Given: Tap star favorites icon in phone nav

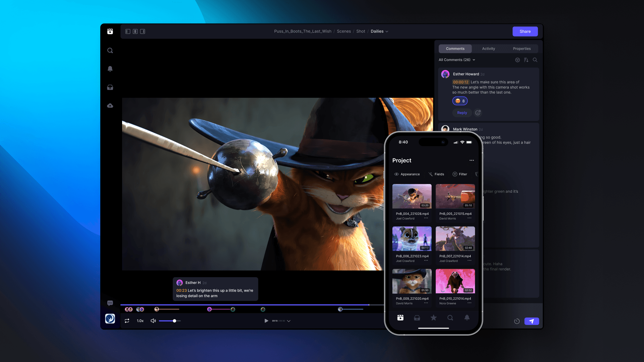Looking at the screenshot, I should [x=434, y=317].
